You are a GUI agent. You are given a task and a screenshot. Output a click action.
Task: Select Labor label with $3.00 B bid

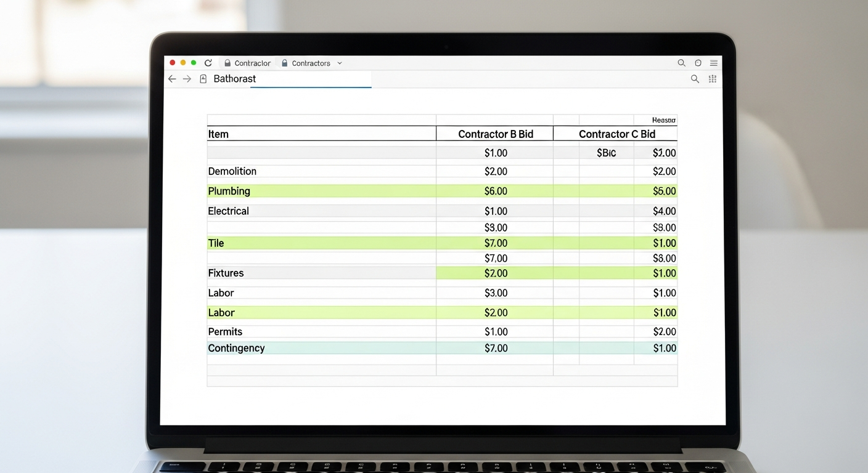(221, 293)
